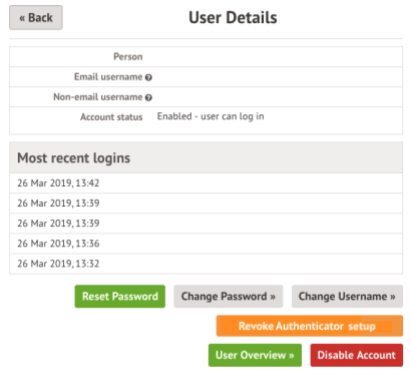Revoke the Authenticator setup
Screen dimensions: 411x371
pyautogui.click(x=309, y=326)
